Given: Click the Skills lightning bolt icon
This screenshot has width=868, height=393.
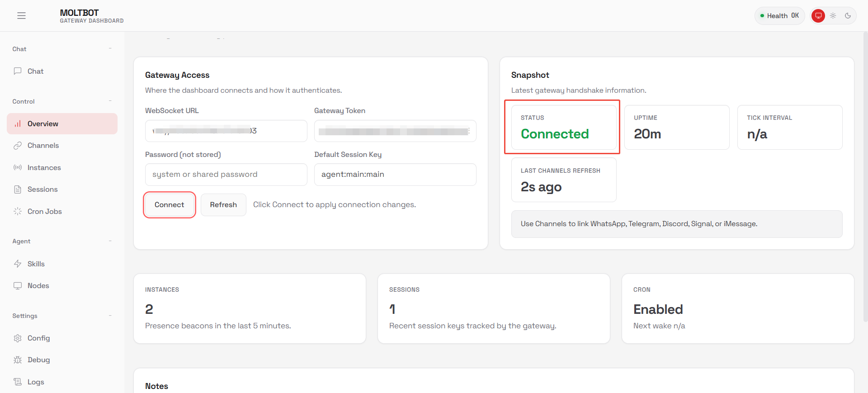Looking at the screenshot, I should pos(18,264).
